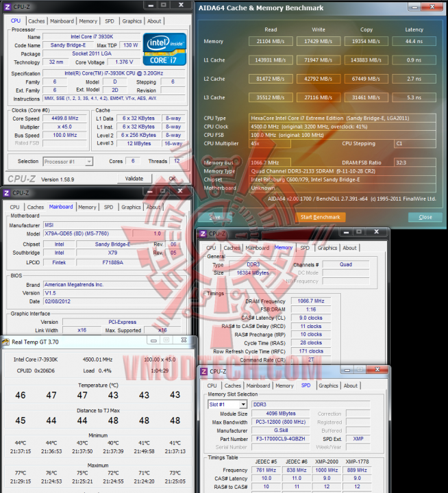Go to Graphics tab in CPU-Z window showing Module Size
This screenshot has height=493, width=448.
(x=328, y=385)
